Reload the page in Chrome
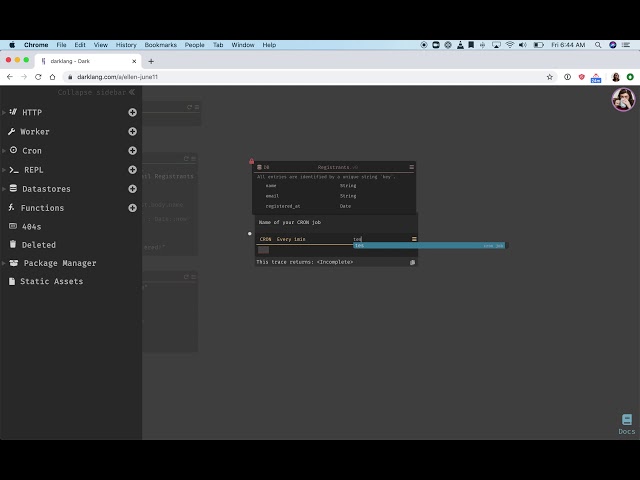640x480 pixels. [x=38, y=77]
